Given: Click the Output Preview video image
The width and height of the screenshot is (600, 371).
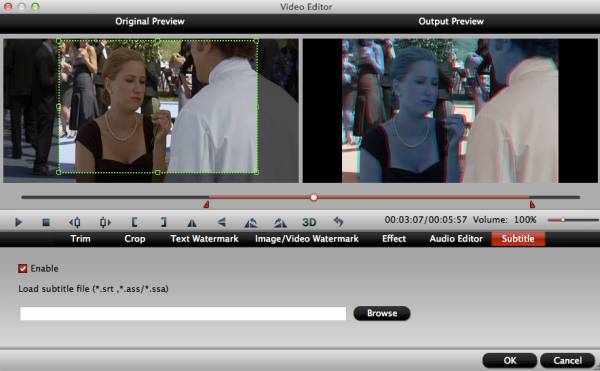Looking at the screenshot, I should [x=450, y=111].
